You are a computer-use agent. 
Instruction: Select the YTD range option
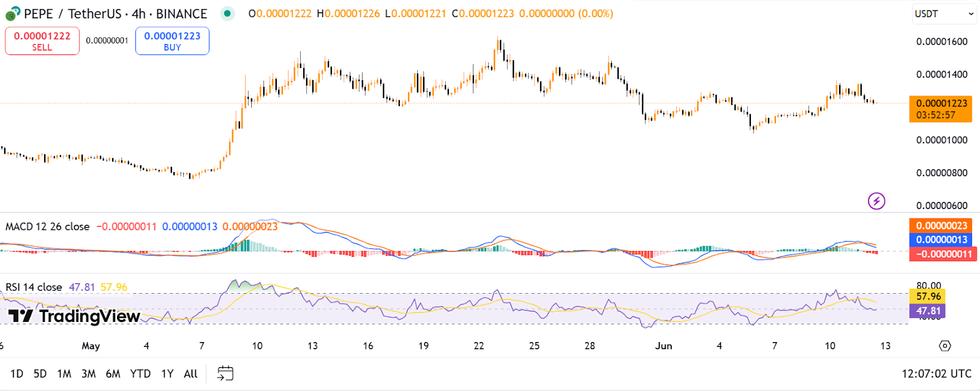click(x=140, y=373)
